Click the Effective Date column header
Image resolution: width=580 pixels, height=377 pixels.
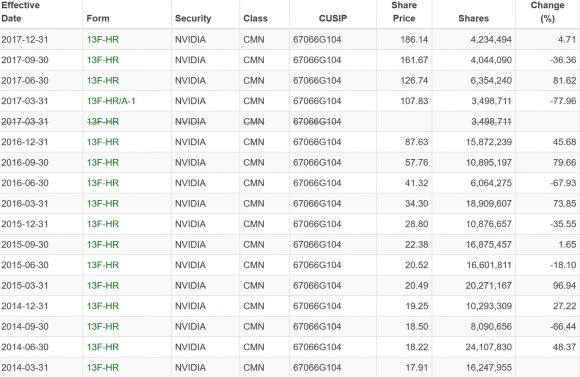click(20, 12)
